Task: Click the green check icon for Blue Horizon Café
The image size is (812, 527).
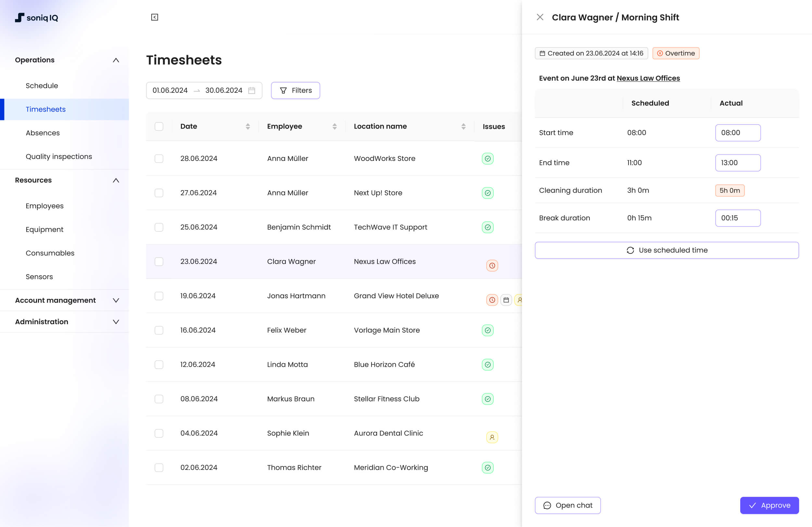Action: pyautogui.click(x=488, y=365)
